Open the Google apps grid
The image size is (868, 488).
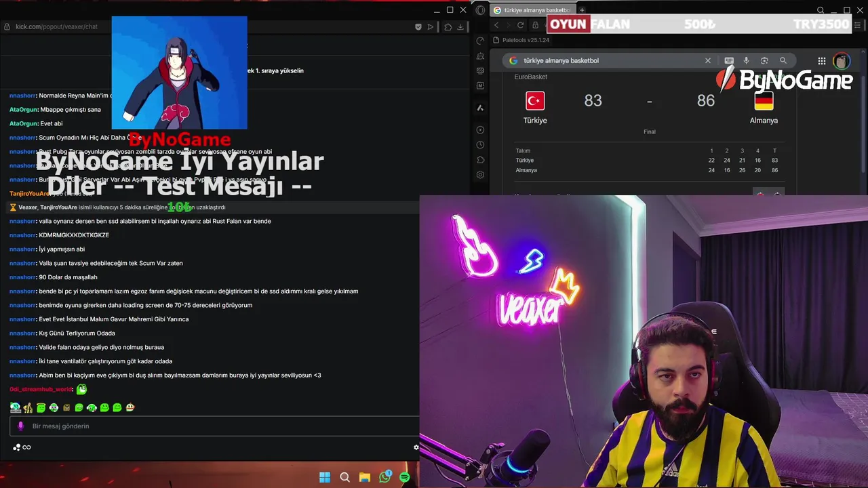pyautogui.click(x=822, y=61)
